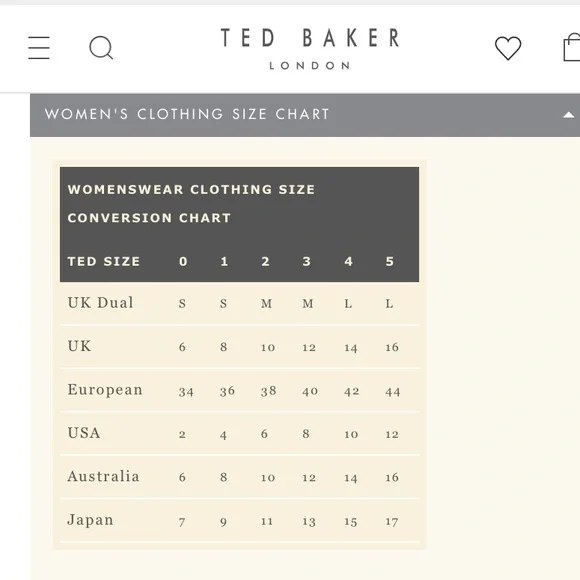Select European size 44 cell

coord(392,392)
